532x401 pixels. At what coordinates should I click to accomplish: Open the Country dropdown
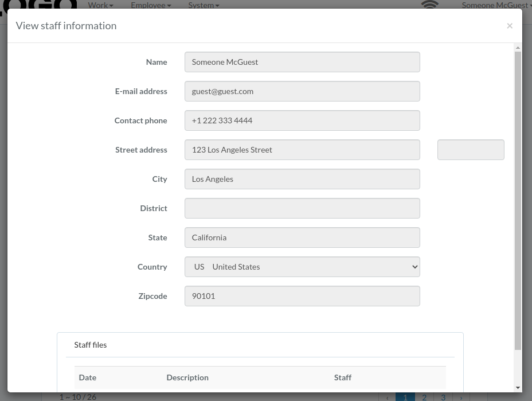pyautogui.click(x=302, y=267)
